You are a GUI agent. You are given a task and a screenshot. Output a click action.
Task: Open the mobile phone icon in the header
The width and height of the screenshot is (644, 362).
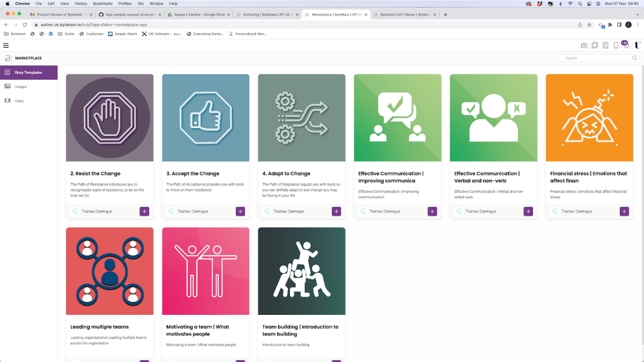pyautogui.click(x=616, y=46)
